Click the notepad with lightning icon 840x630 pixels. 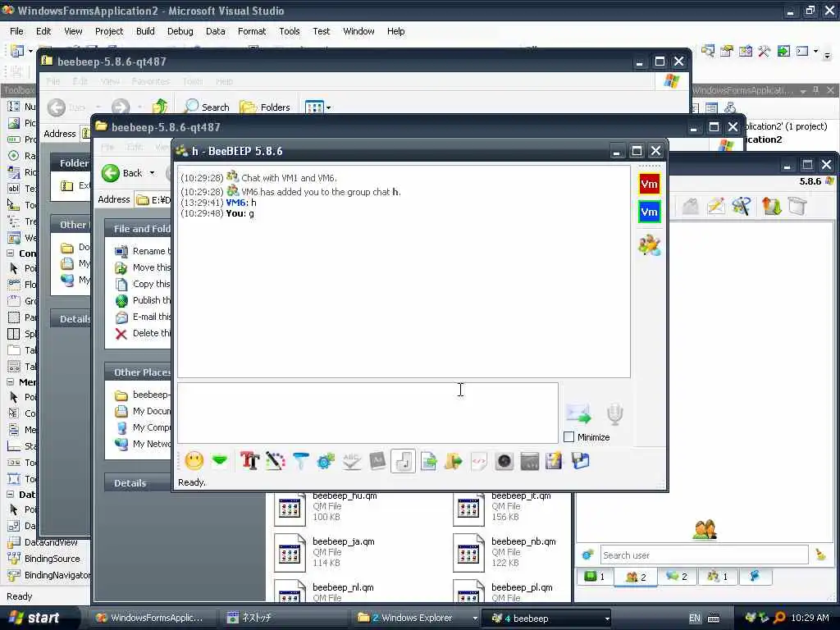[x=554, y=461]
